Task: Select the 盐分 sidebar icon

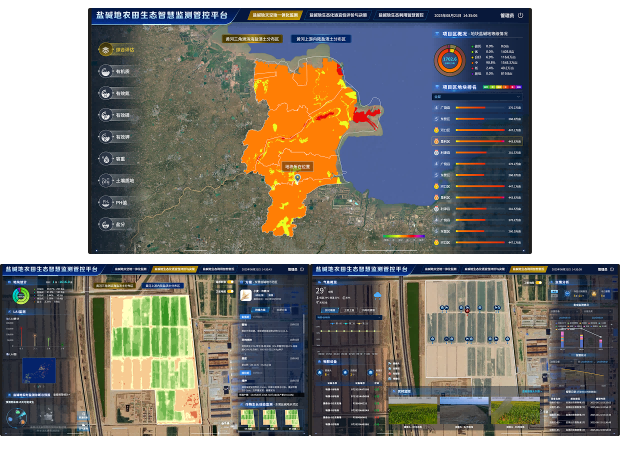Action: [106, 225]
